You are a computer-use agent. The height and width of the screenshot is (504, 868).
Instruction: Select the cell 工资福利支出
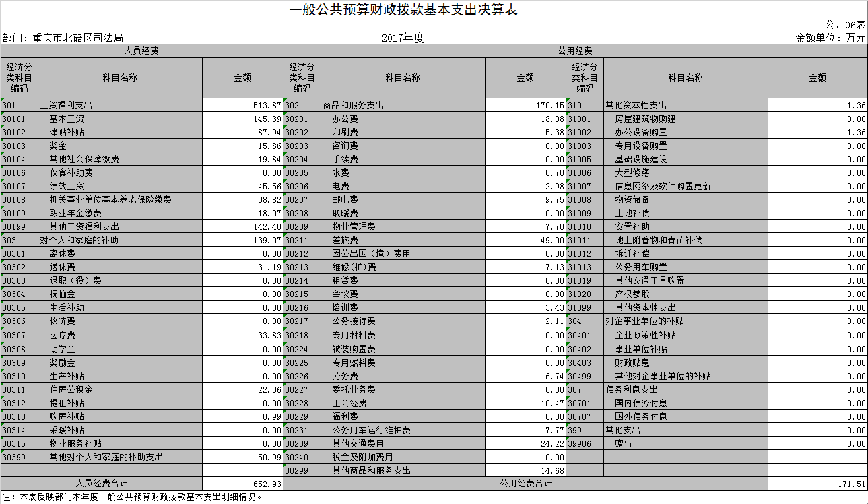pos(121,106)
